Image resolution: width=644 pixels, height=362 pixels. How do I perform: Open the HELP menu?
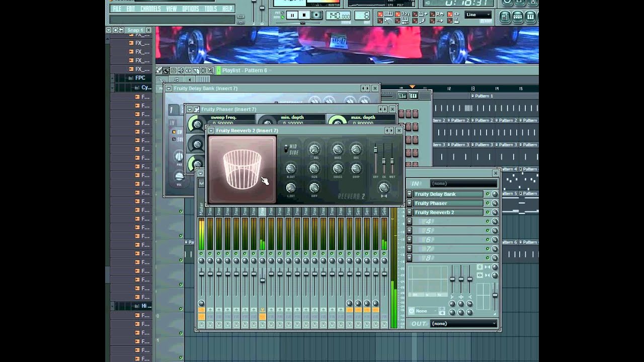click(227, 9)
